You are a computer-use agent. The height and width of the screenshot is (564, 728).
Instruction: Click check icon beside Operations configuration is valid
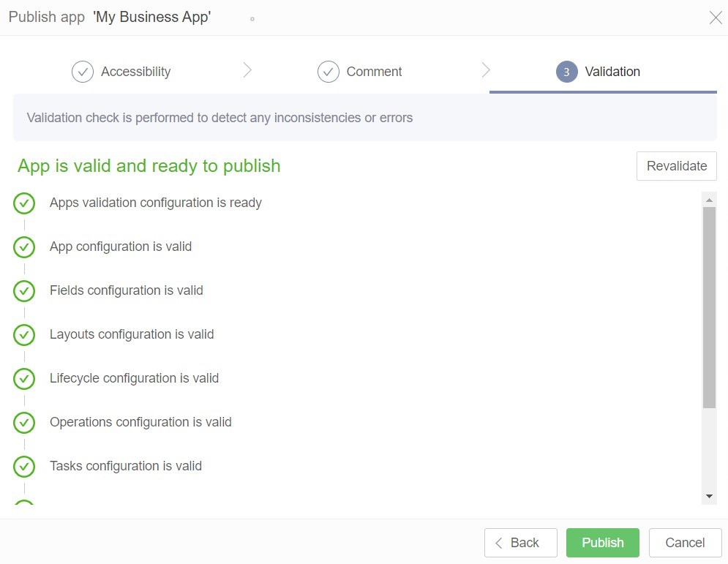pyautogui.click(x=24, y=423)
